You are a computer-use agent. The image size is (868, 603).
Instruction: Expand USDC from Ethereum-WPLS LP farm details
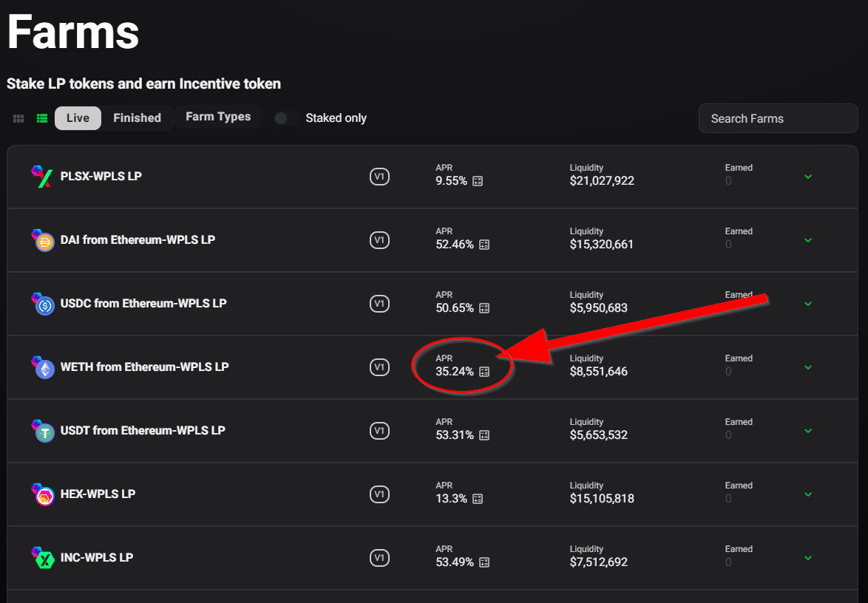coord(808,304)
